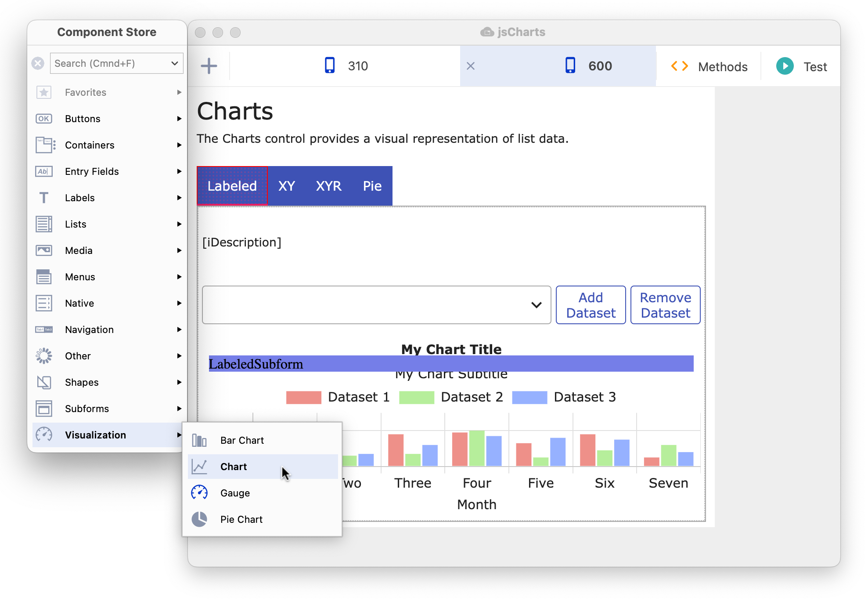This screenshot has height=601, width=868.
Task: Open the search field dropdown arrow
Action: (x=175, y=63)
